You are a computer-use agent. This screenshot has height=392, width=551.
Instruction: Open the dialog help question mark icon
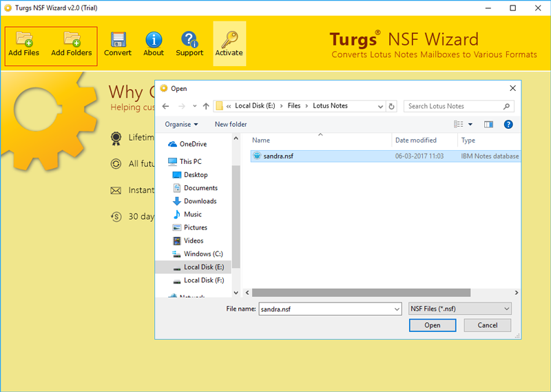[508, 125]
